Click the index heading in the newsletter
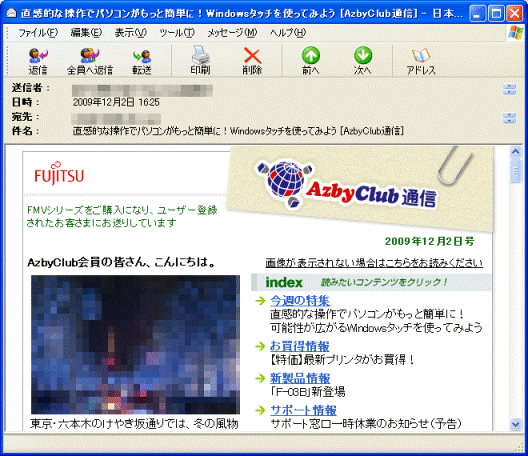 tap(284, 282)
